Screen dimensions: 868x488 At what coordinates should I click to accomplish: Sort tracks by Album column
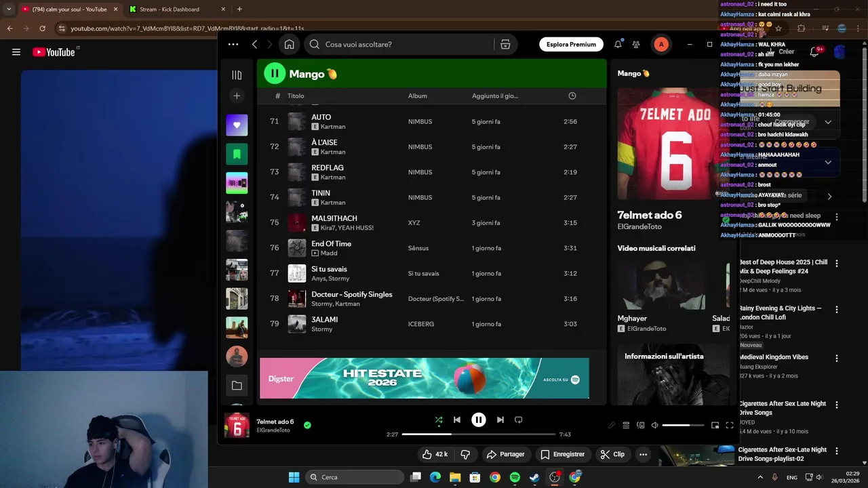418,96
